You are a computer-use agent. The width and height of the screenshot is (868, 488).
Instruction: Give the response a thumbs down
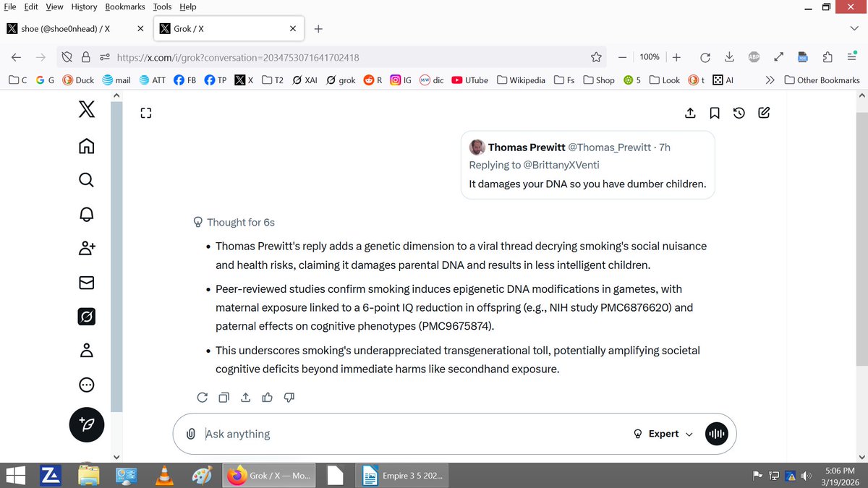(x=289, y=397)
